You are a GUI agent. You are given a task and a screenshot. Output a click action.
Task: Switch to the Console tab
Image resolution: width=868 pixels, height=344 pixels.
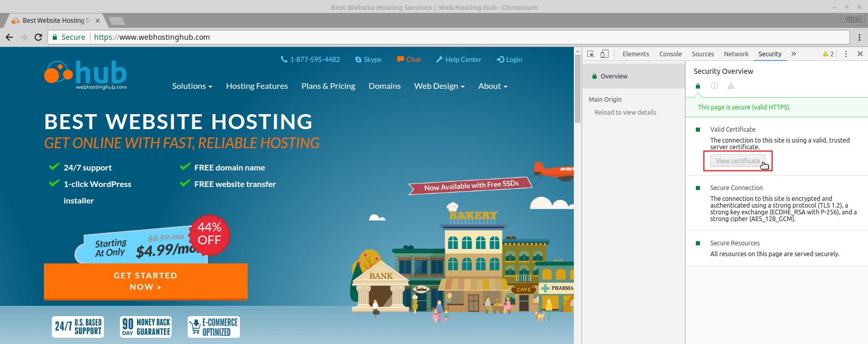coord(670,54)
